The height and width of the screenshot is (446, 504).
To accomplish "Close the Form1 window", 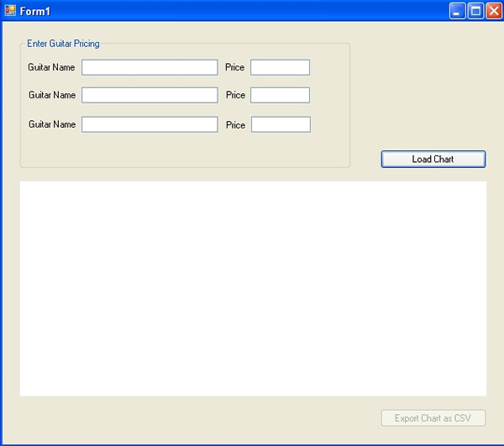I will pos(493,11).
